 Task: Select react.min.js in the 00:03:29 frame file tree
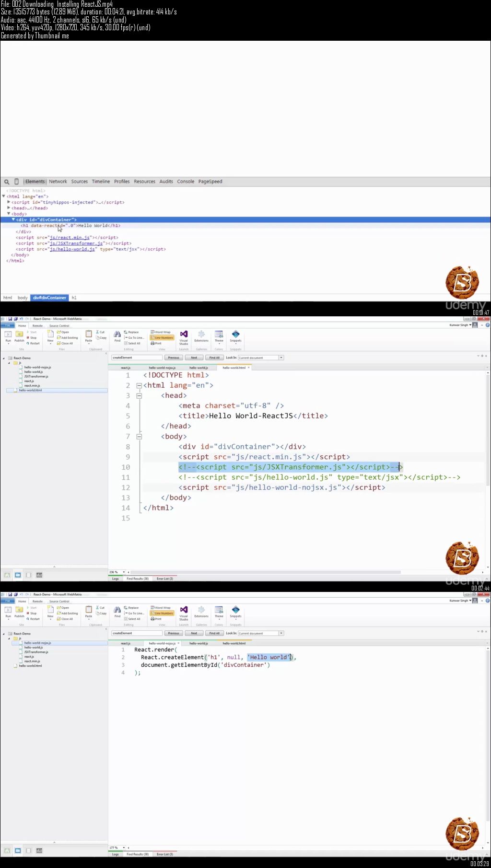tap(32, 661)
